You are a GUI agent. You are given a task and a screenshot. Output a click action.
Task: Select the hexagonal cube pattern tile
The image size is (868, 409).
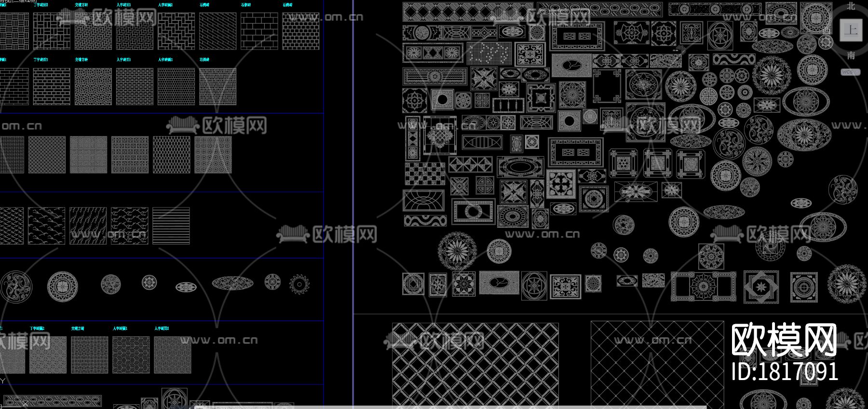(x=173, y=355)
